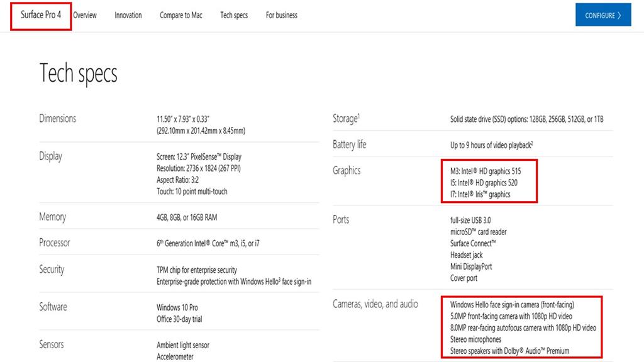Click the Mini DisplayPort text
644x362 pixels.
coord(471,266)
